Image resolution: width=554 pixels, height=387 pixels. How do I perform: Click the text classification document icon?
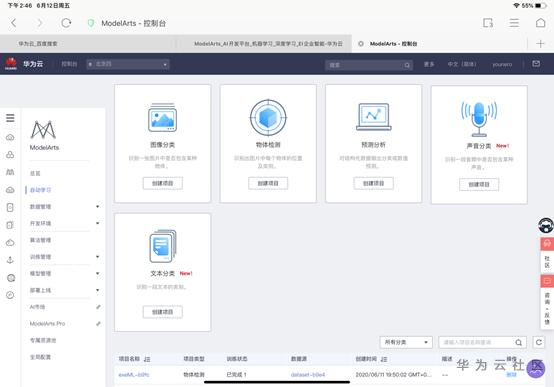click(x=163, y=246)
